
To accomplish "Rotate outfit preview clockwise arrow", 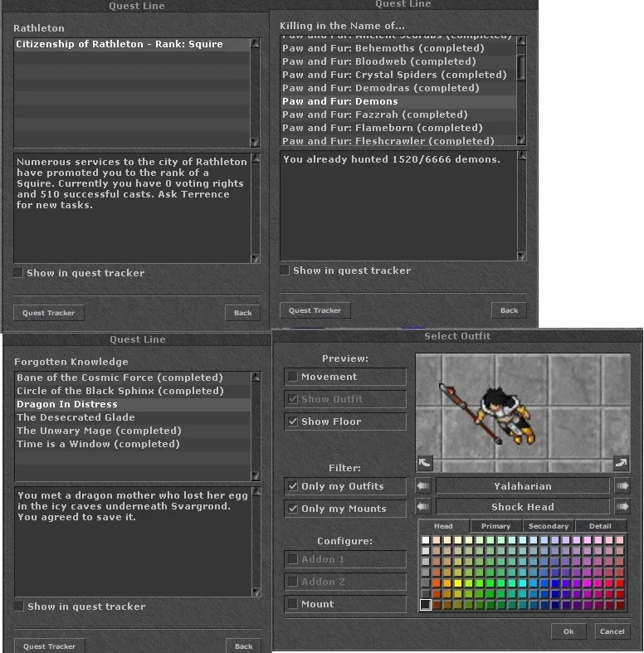I will 621,463.
